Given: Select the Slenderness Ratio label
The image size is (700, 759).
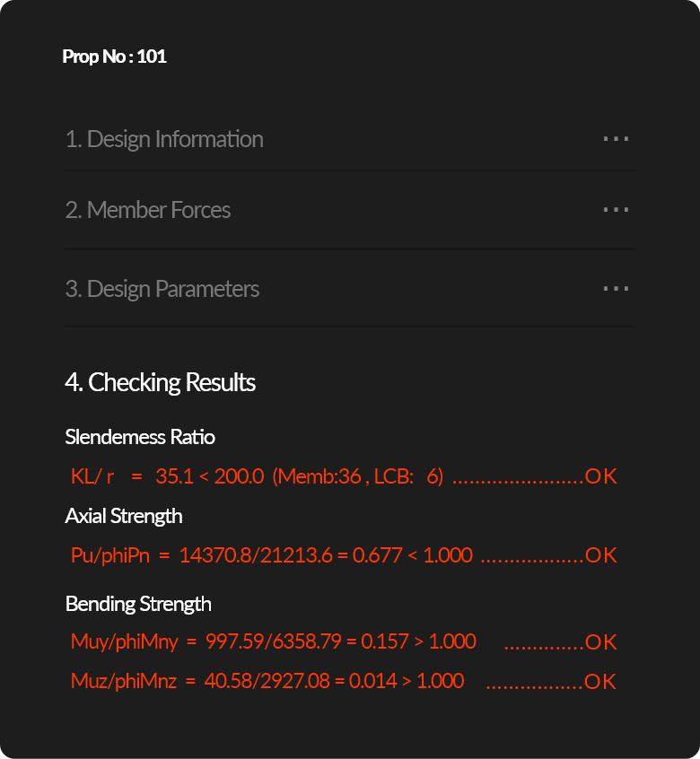Looking at the screenshot, I should [140, 437].
